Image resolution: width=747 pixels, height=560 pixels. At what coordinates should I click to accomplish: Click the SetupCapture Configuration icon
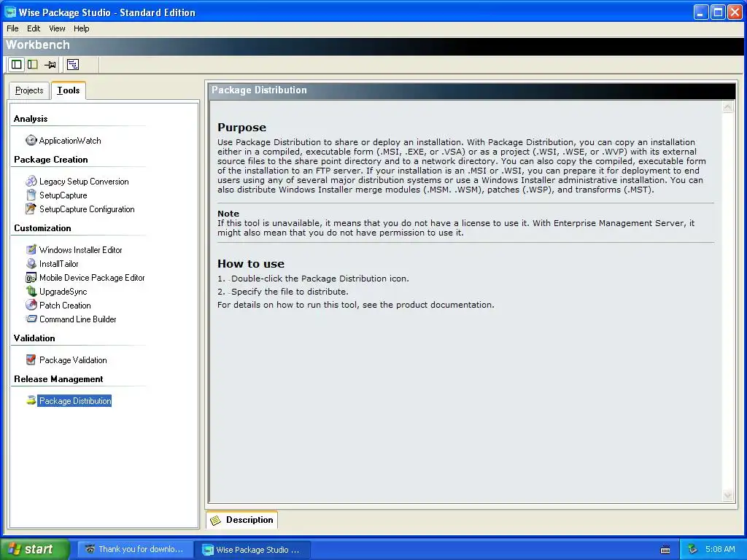click(31, 209)
